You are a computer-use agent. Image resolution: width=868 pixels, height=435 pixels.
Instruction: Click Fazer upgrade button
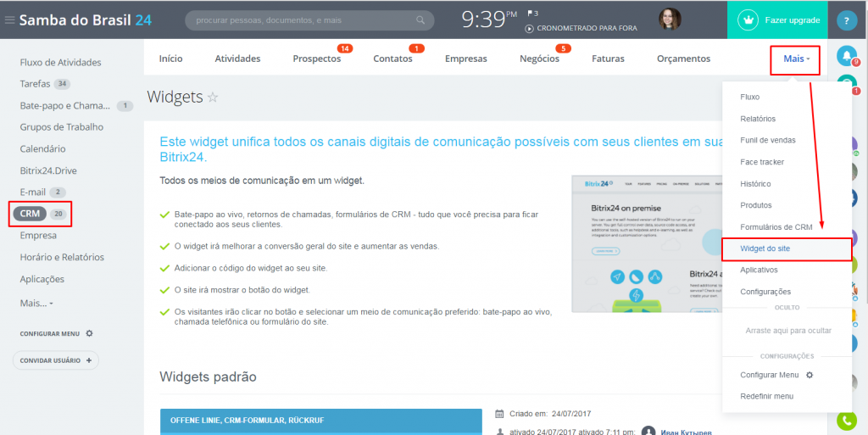point(776,20)
